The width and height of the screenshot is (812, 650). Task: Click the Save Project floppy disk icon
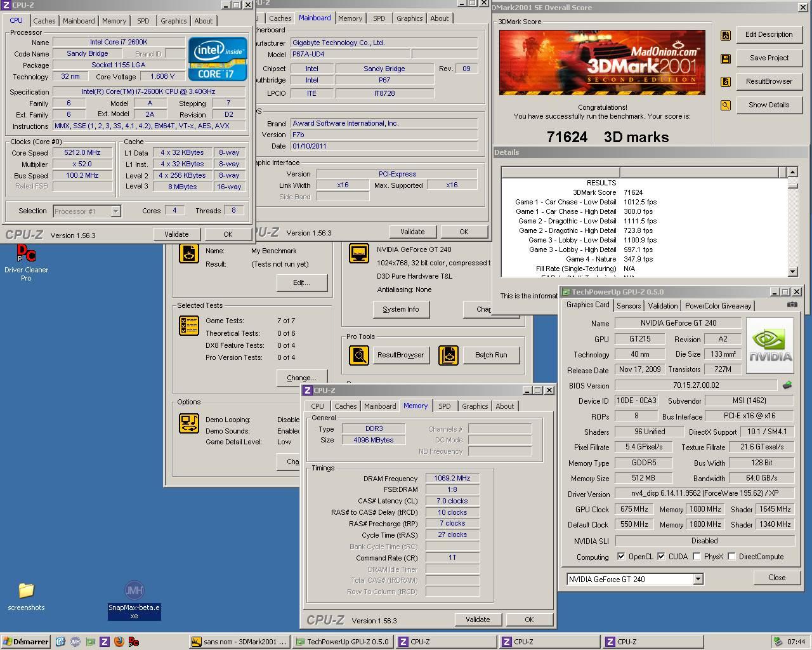point(726,59)
